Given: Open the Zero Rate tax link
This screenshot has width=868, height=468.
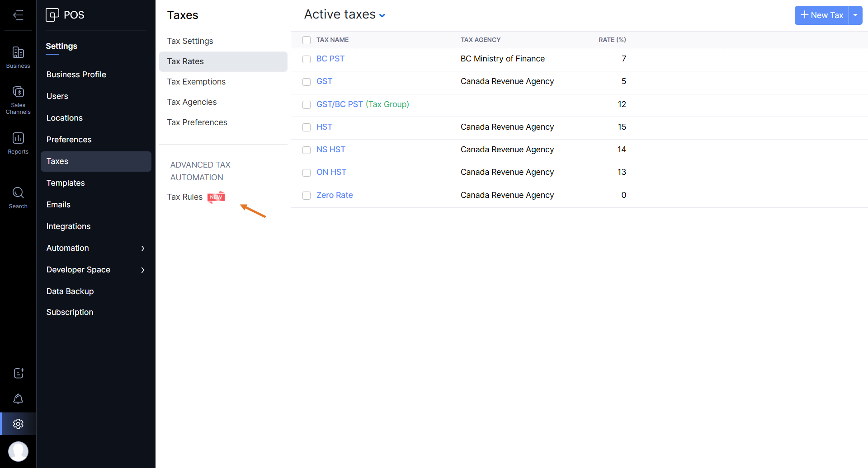Looking at the screenshot, I should [335, 195].
